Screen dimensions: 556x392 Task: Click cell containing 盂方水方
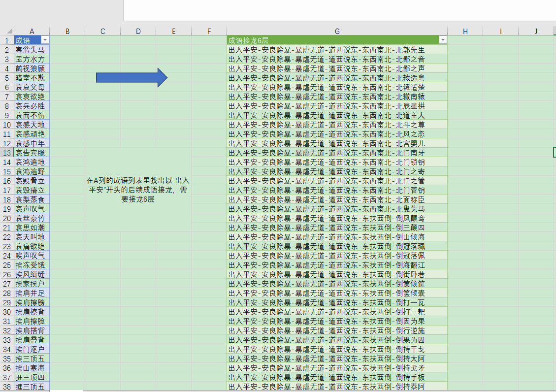[32, 59]
